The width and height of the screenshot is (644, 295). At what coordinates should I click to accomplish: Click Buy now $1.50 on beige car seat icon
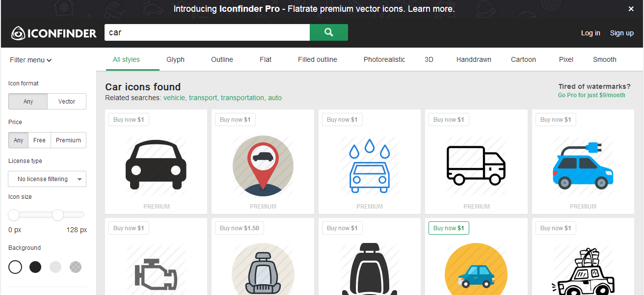(240, 228)
